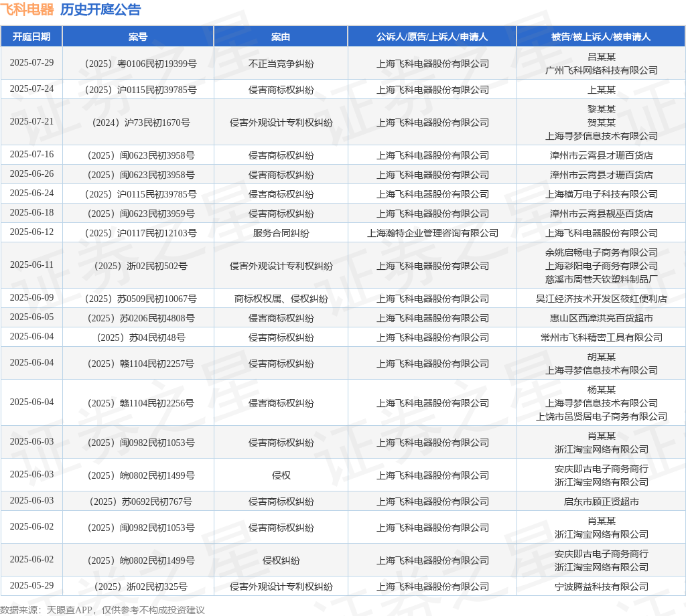Click defendant 余姚启畅电子商务有限公司
The width and height of the screenshot is (686, 616).
coord(601,252)
